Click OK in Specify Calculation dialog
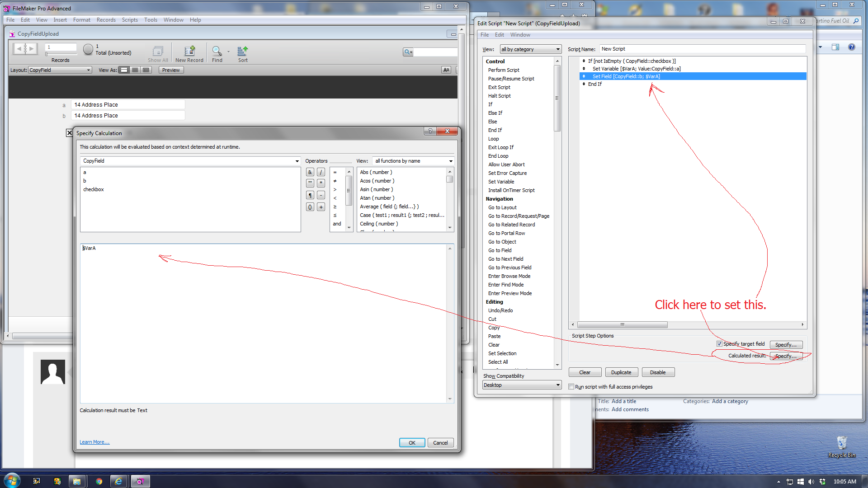 [412, 443]
